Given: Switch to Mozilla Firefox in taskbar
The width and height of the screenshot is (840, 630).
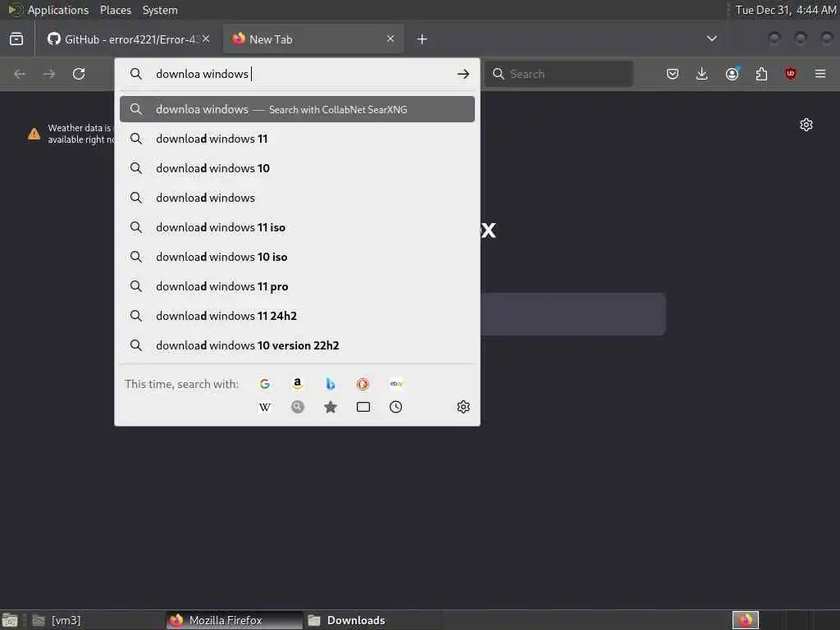Looking at the screenshot, I should point(234,620).
